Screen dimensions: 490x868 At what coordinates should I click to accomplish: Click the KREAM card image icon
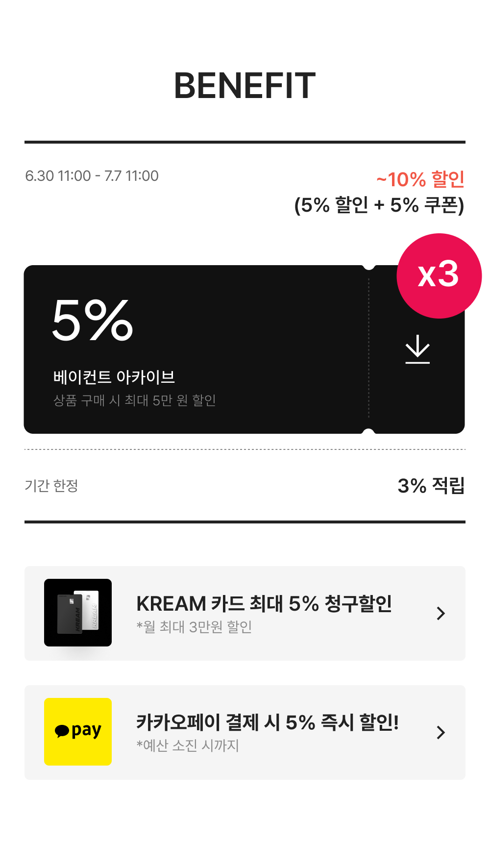[78, 613]
